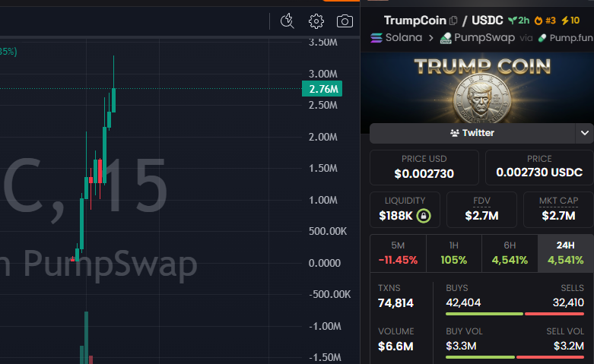This screenshot has height=364, width=594.
Task: Click the BUYS 42,404 value
Action: [x=463, y=302]
